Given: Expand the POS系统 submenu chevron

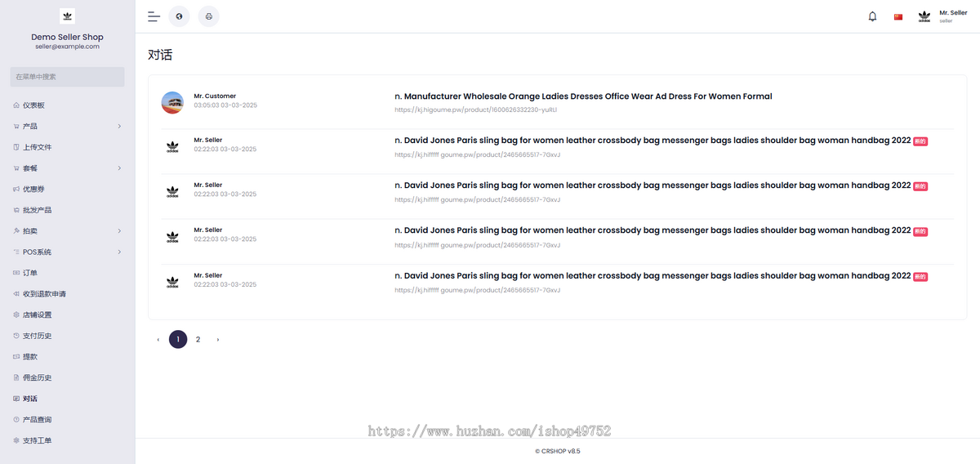Looking at the screenshot, I should point(119,252).
